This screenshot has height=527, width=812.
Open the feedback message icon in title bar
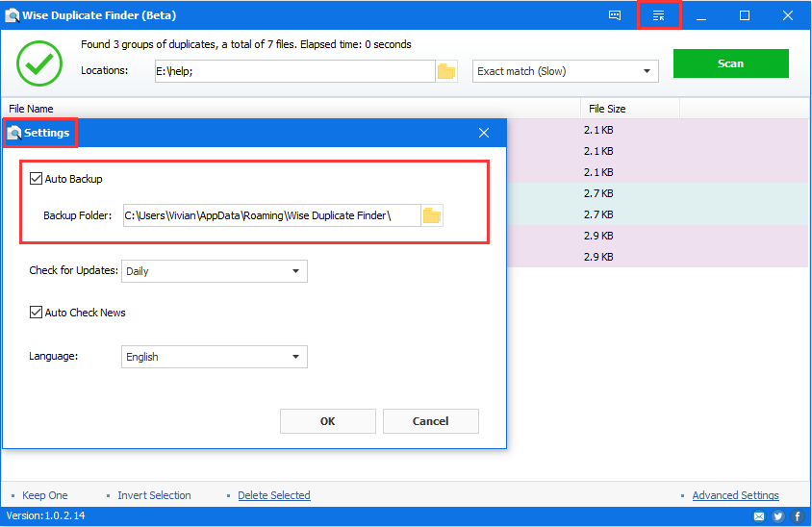[615, 15]
